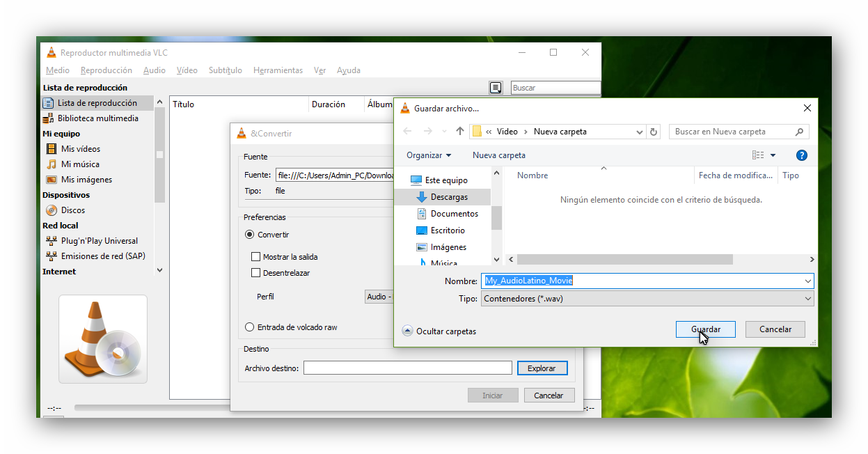Expand the address bar path history dropdown

pos(640,132)
